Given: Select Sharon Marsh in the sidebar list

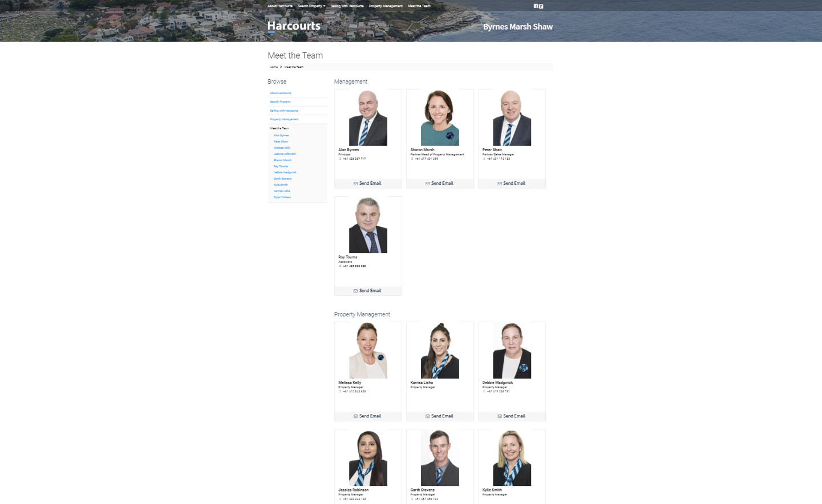Looking at the screenshot, I should 282,160.
